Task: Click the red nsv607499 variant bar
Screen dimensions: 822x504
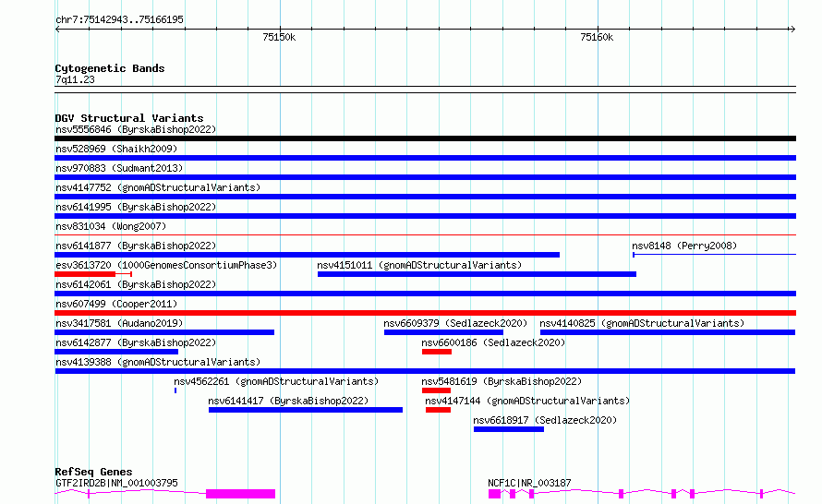Action: click(x=425, y=313)
